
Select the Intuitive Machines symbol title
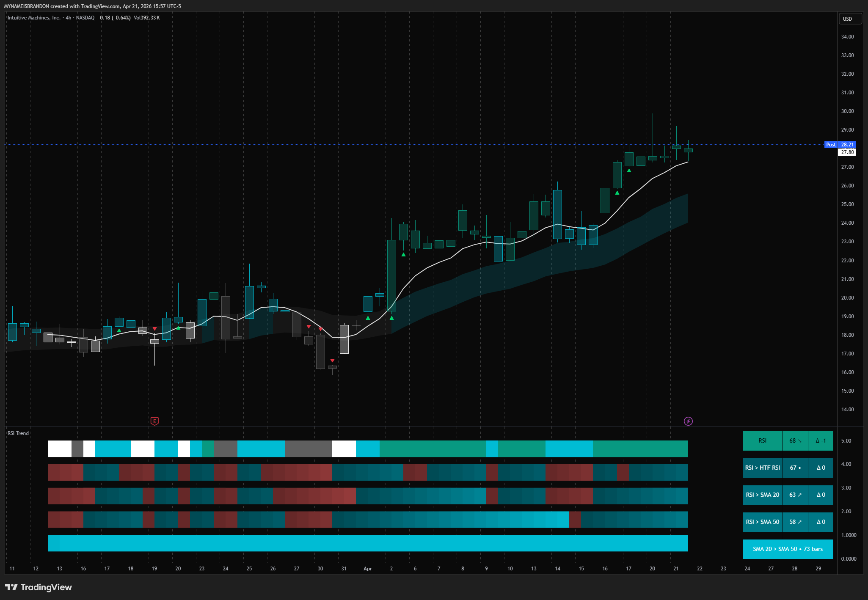coord(34,18)
